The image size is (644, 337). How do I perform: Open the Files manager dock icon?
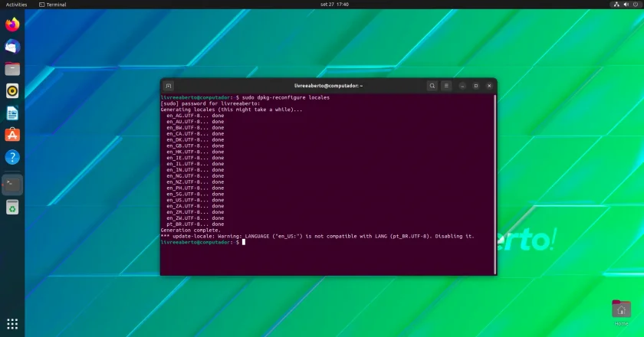click(x=12, y=69)
